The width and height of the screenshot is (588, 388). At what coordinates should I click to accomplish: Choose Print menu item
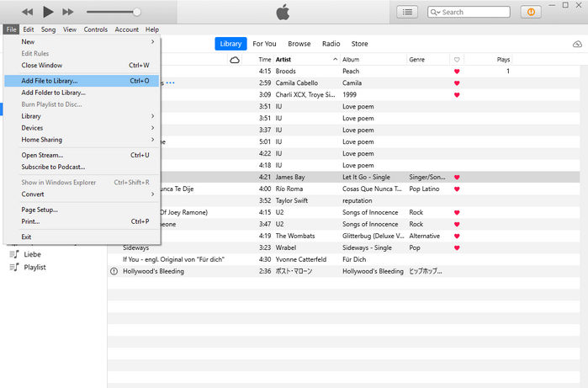(x=82, y=221)
